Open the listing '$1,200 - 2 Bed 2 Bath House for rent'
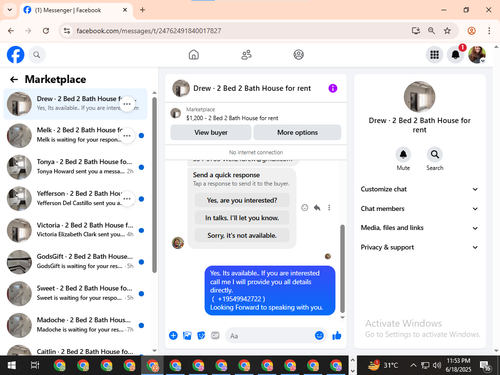 (232, 118)
